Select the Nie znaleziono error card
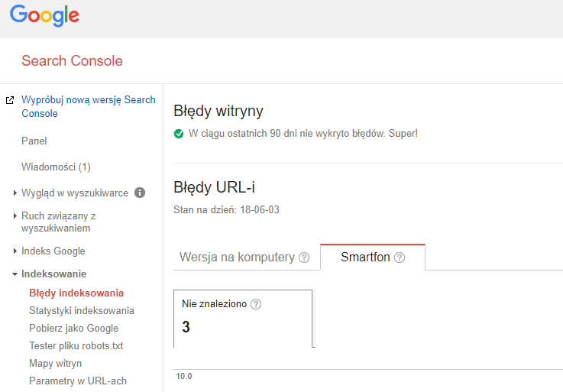Screen dimensions: 563x392 (x=243, y=319)
